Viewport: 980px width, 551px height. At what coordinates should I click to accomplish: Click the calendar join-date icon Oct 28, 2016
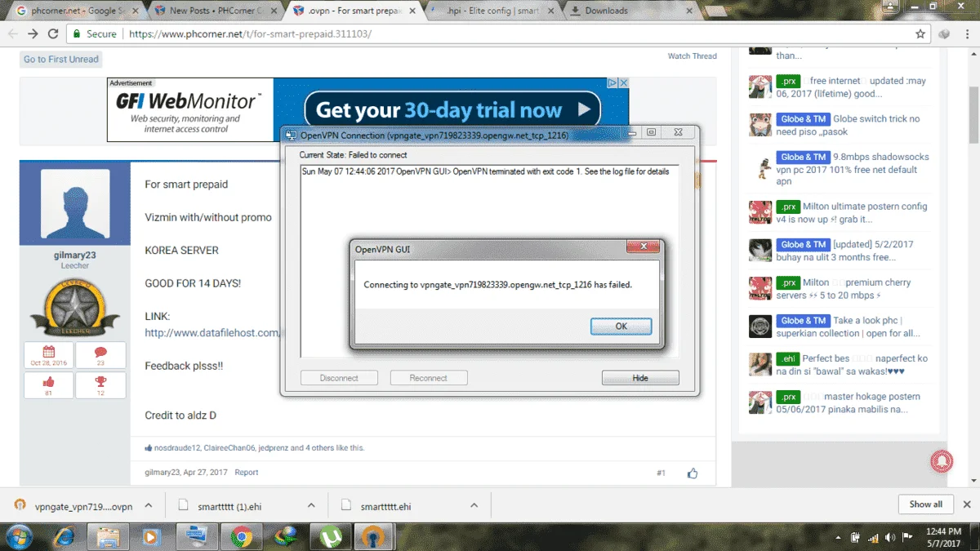click(x=48, y=353)
